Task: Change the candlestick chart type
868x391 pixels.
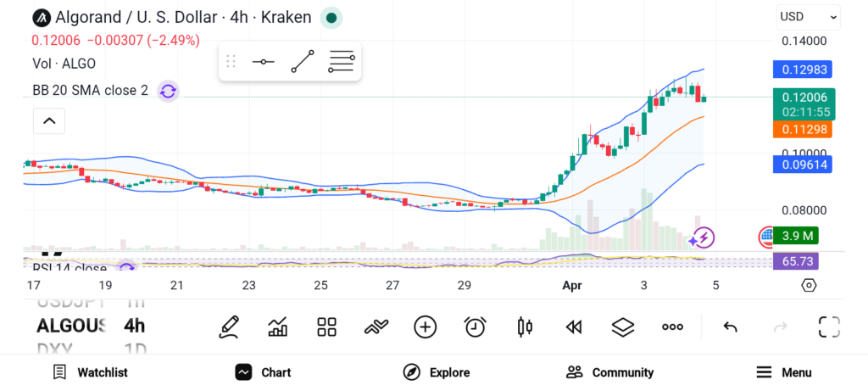Action: (525, 327)
